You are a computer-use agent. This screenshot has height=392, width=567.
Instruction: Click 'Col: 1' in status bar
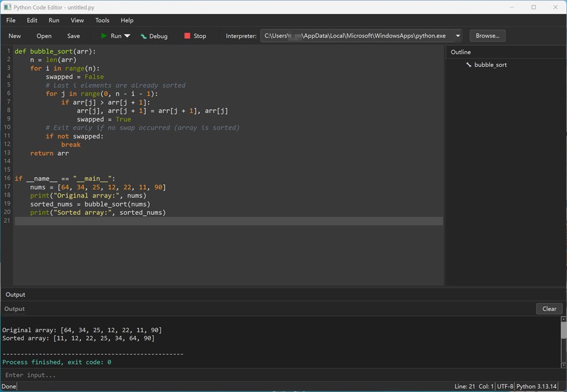click(486, 387)
